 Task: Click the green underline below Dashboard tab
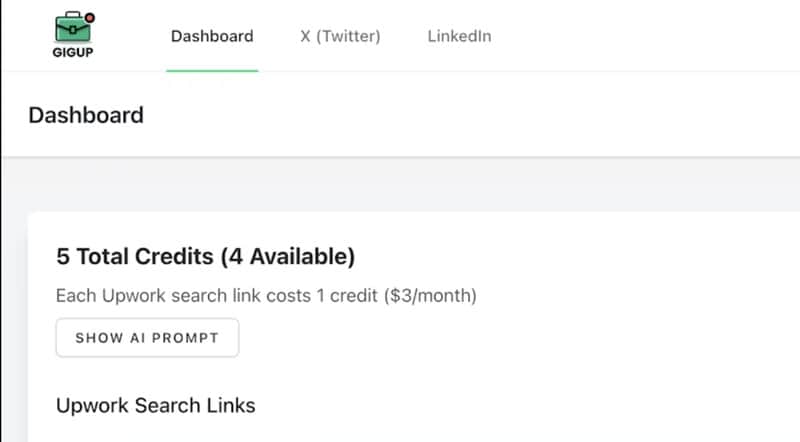212,71
